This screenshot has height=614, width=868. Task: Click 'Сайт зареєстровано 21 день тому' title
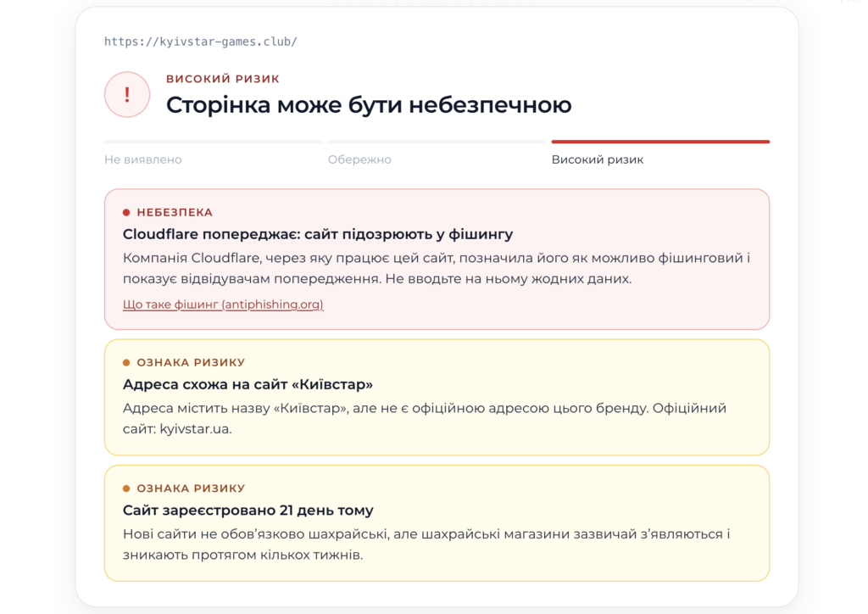click(x=248, y=510)
